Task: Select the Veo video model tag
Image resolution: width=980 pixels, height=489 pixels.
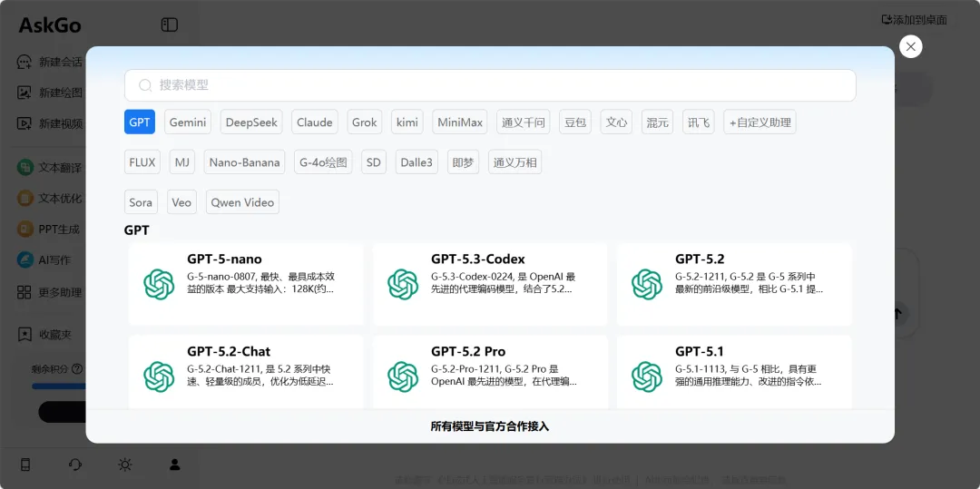Action: point(181,202)
